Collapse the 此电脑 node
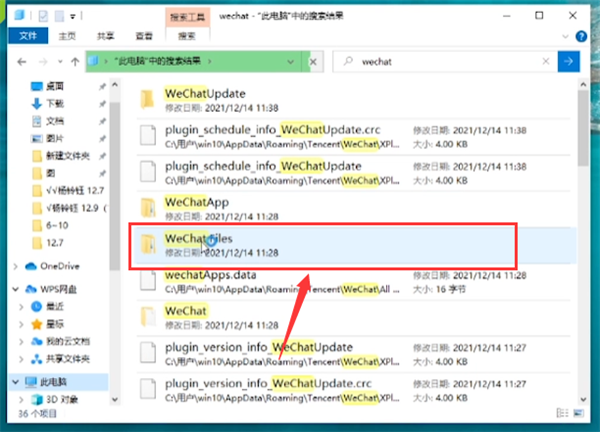The height and width of the screenshot is (432, 600). pyautogui.click(x=16, y=382)
